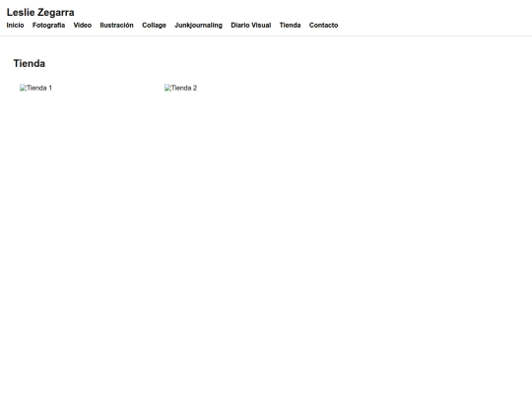Go to the Contacto page
532x399 pixels.
click(x=324, y=25)
